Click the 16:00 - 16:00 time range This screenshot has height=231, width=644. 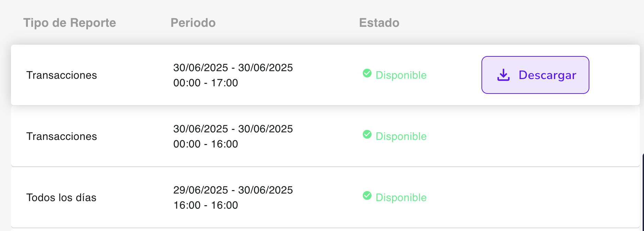[x=206, y=205]
